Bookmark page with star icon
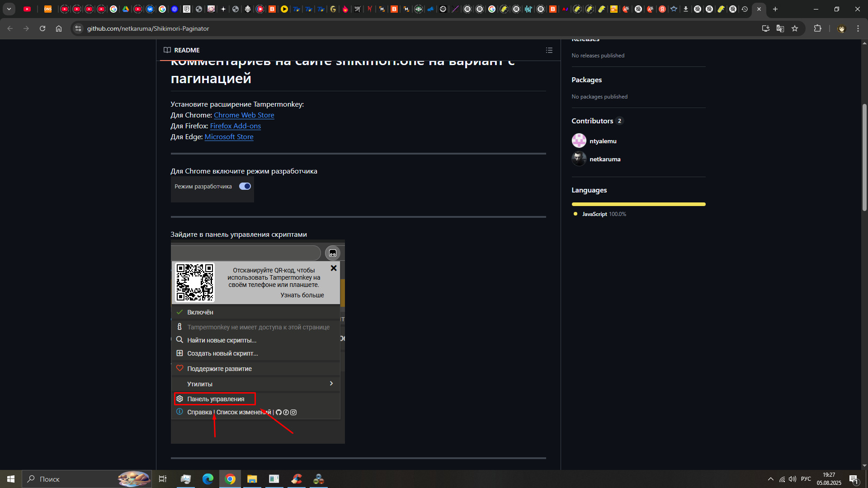Viewport: 868px width, 488px height. [x=795, y=28]
